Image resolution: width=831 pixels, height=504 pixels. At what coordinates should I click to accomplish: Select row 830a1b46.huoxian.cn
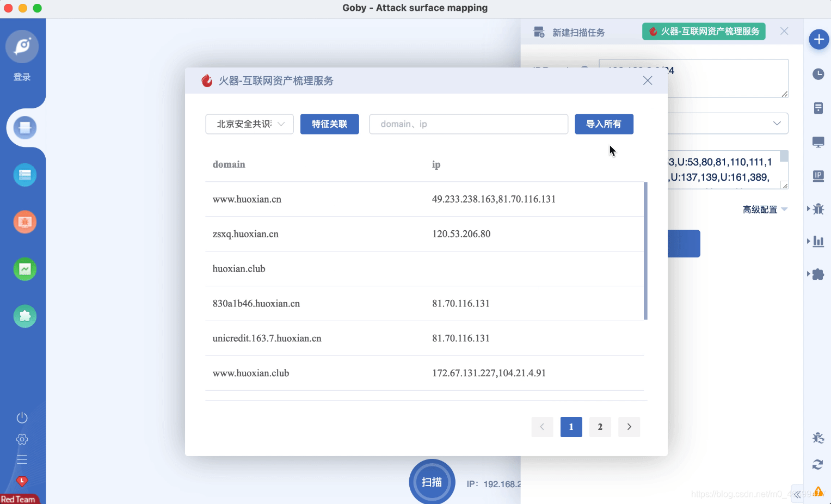(424, 304)
